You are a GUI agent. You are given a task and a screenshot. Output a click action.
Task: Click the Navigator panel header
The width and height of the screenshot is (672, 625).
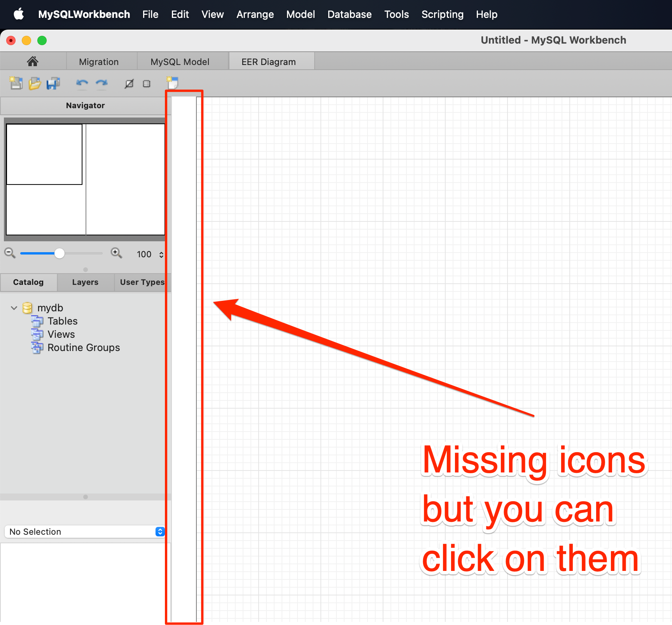85,105
